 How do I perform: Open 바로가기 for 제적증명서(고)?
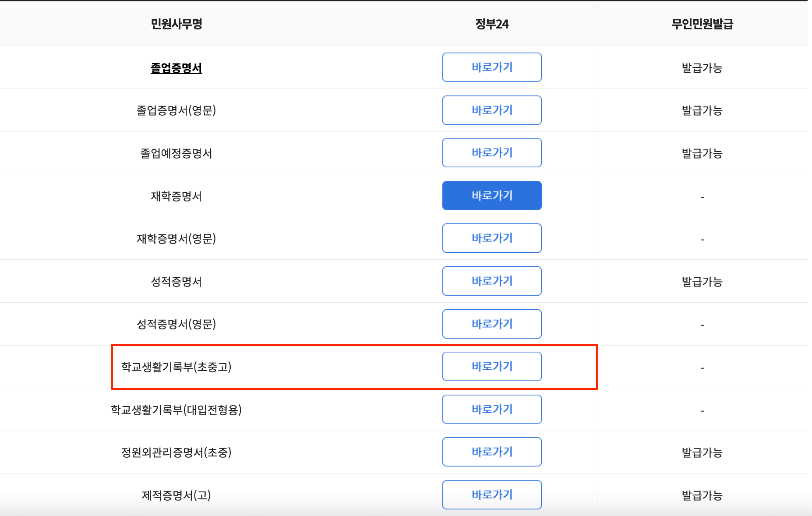492,495
